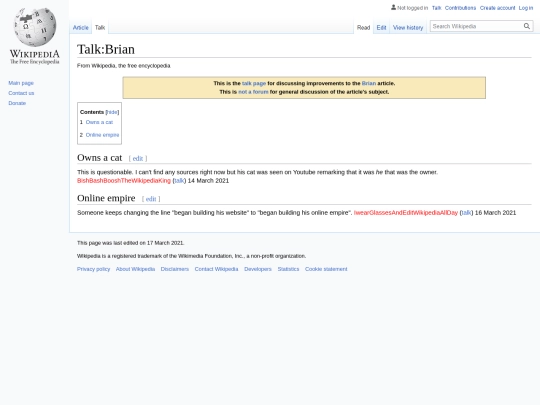Click 'This page was last edited on 17 March 2021'
Image resolution: width=540 pixels, height=405 pixels.
click(131, 243)
